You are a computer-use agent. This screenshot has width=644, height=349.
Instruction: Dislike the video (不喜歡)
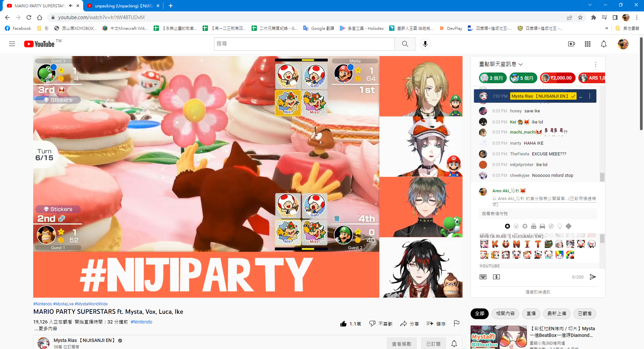click(380, 323)
